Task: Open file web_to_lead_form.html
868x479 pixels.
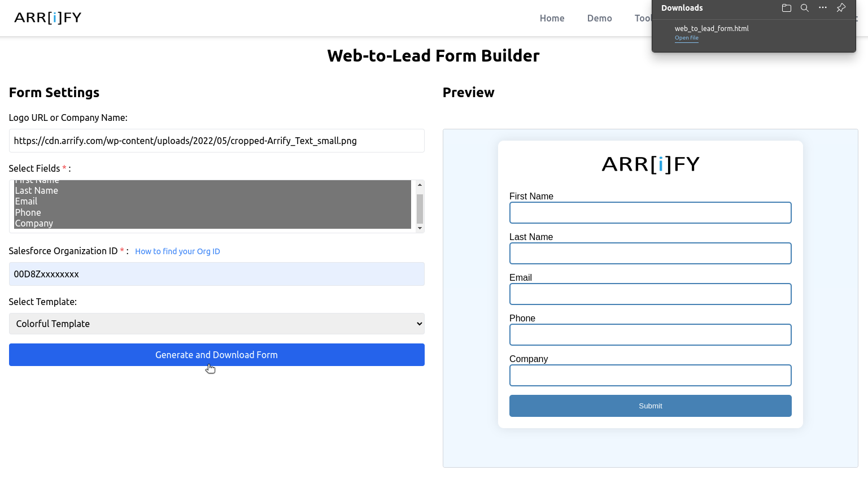Action: pyautogui.click(x=686, y=38)
